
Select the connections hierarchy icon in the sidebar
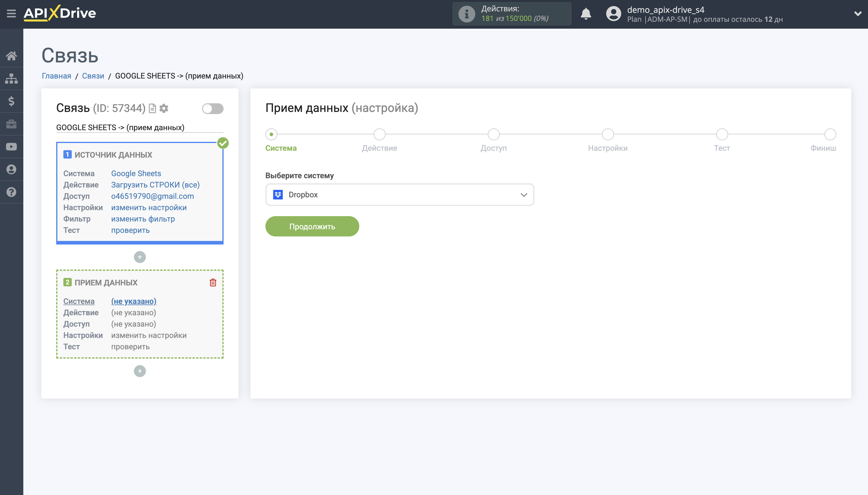(x=11, y=78)
